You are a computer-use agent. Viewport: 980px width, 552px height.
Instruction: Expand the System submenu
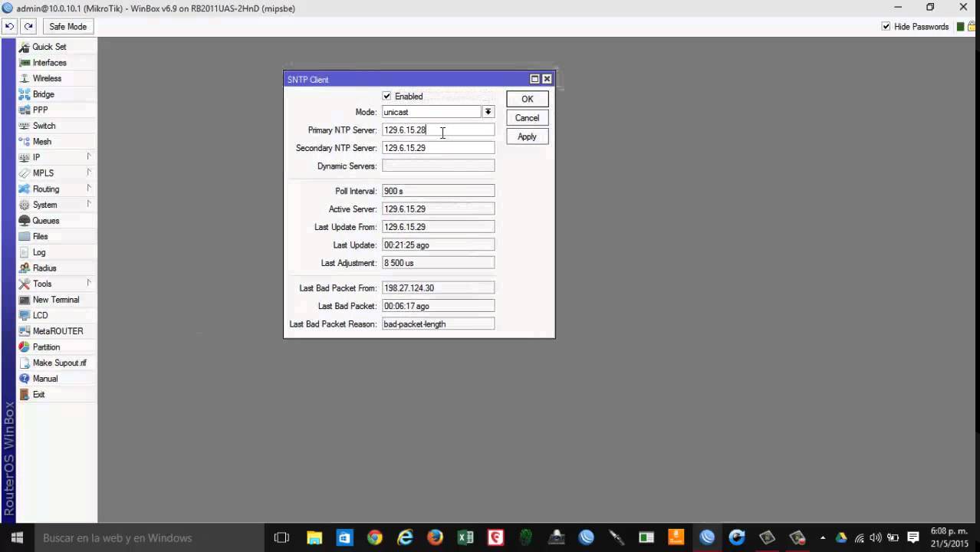[57, 205]
